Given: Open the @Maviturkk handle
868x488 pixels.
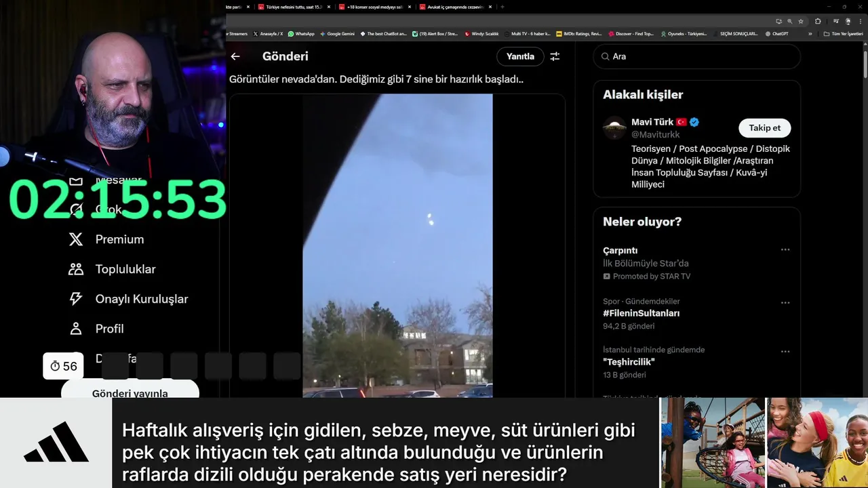Looking at the screenshot, I should (656, 134).
